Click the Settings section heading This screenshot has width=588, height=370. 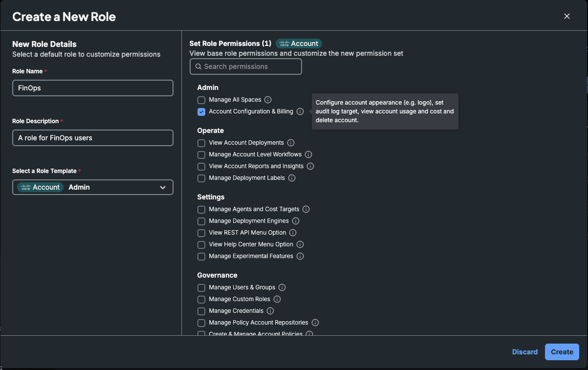coord(211,197)
